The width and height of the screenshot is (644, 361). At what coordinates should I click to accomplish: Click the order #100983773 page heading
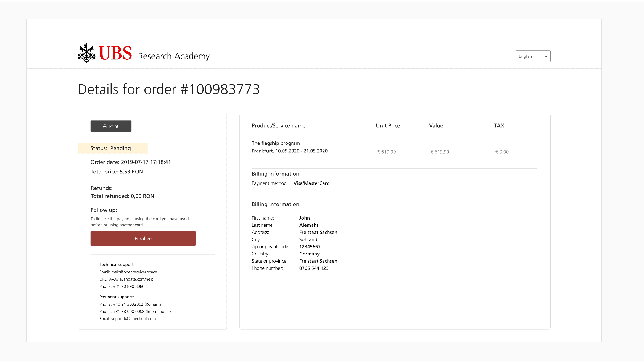[168, 89]
